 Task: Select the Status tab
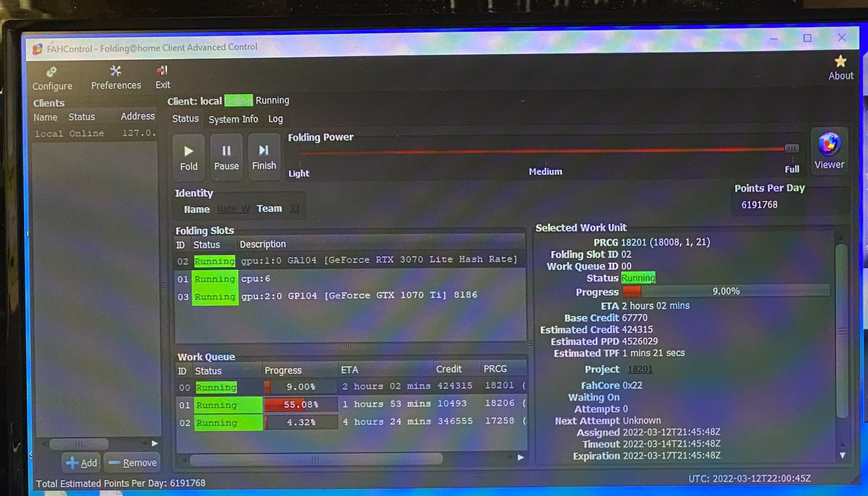(185, 119)
